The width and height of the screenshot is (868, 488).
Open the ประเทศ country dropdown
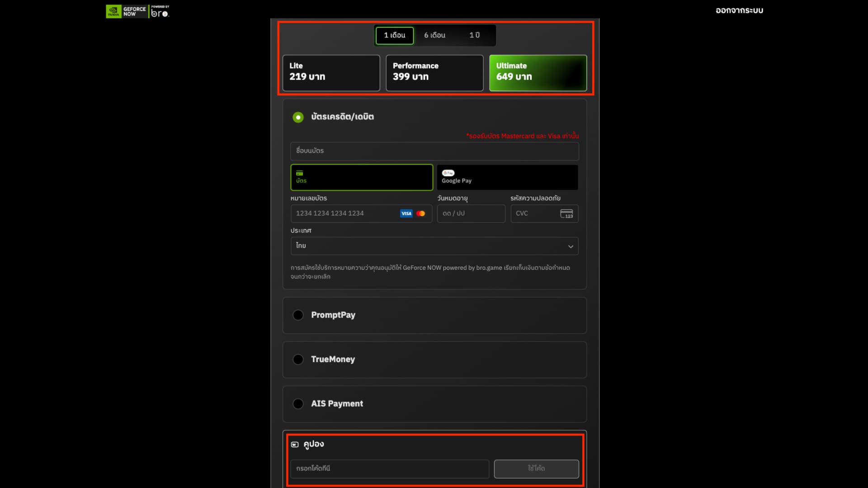click(x=434, y=246)
